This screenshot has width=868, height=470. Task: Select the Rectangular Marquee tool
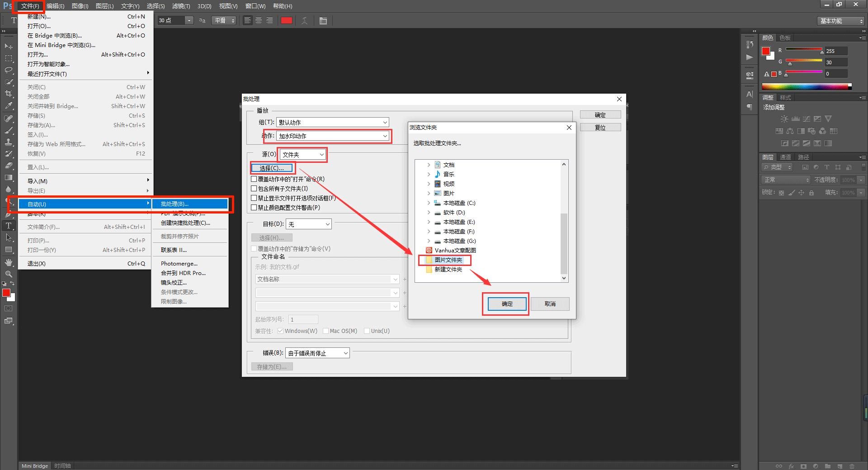point(9,58)
